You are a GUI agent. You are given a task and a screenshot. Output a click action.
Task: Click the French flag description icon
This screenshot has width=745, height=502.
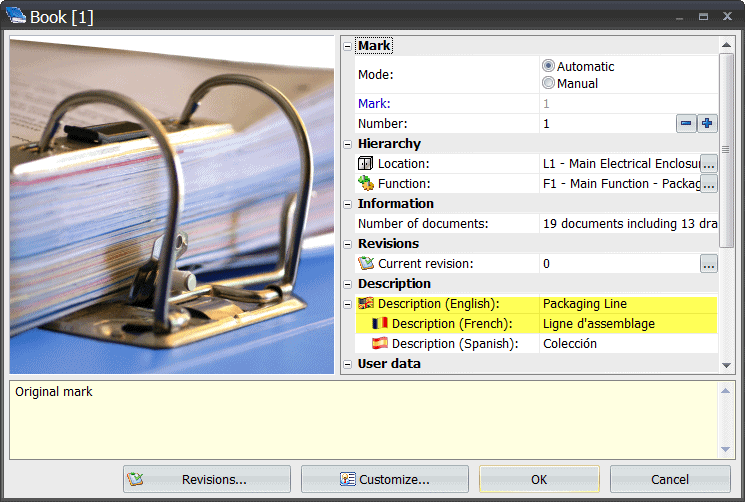(x=380, y=324)
